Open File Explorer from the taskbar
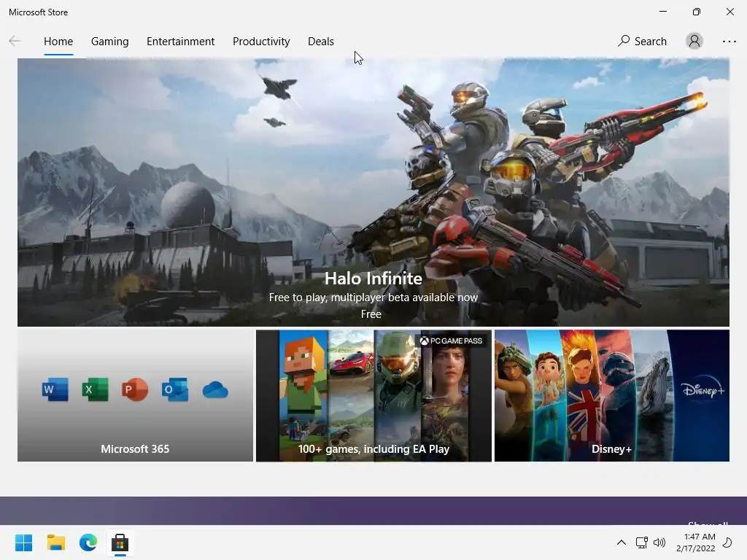The width and height of the screenshot is (747, 560). click(55, 542)
